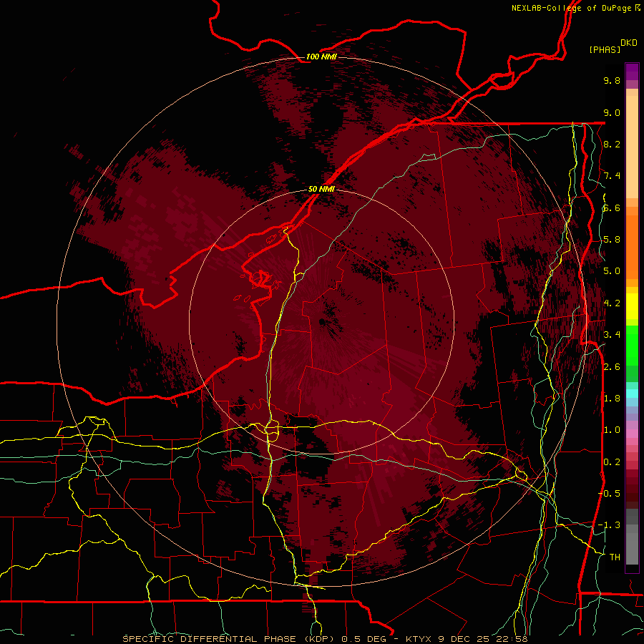Click the 5.0 value on the color scale
The width and height of the screenshot is (644, 644).
click(x=612, y=271)
